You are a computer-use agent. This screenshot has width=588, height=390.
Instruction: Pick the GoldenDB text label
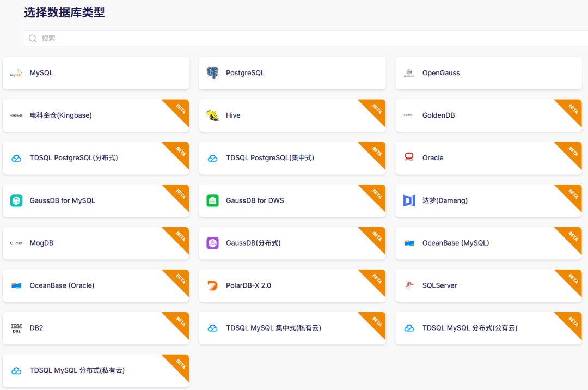click(438, 115)
